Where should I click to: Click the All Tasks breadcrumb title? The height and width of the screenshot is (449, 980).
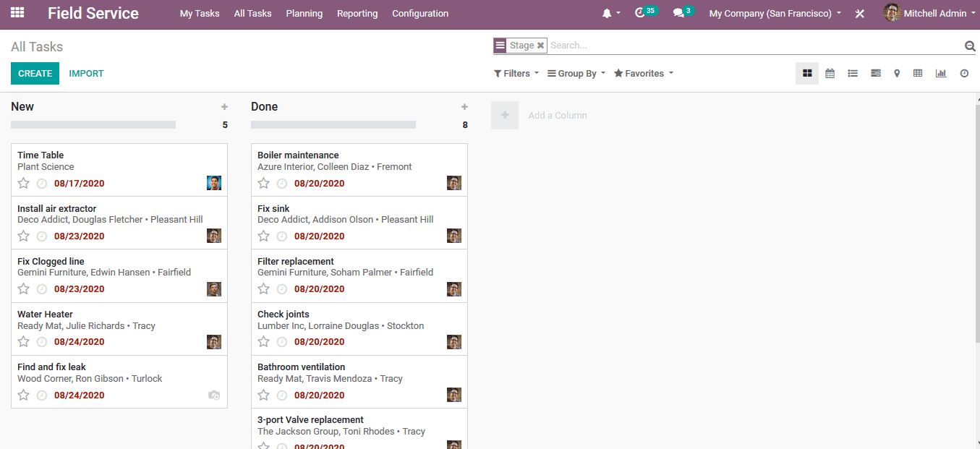(37, 47)
